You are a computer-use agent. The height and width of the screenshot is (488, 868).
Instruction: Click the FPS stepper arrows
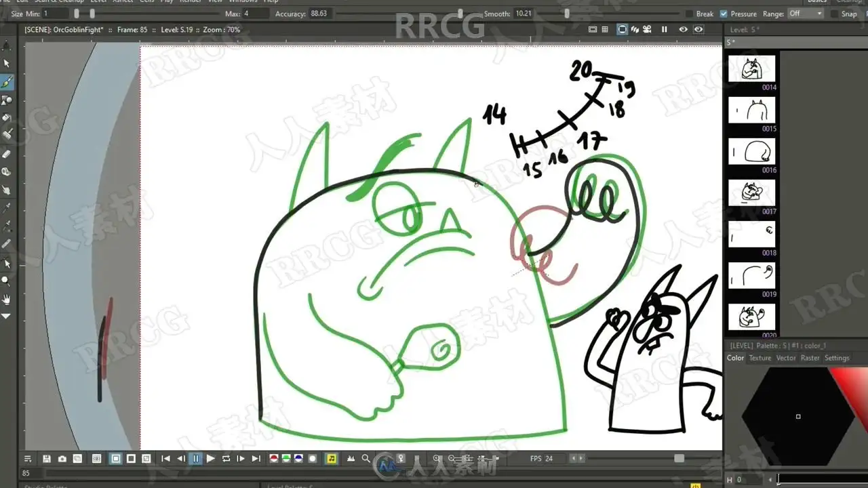577,459
